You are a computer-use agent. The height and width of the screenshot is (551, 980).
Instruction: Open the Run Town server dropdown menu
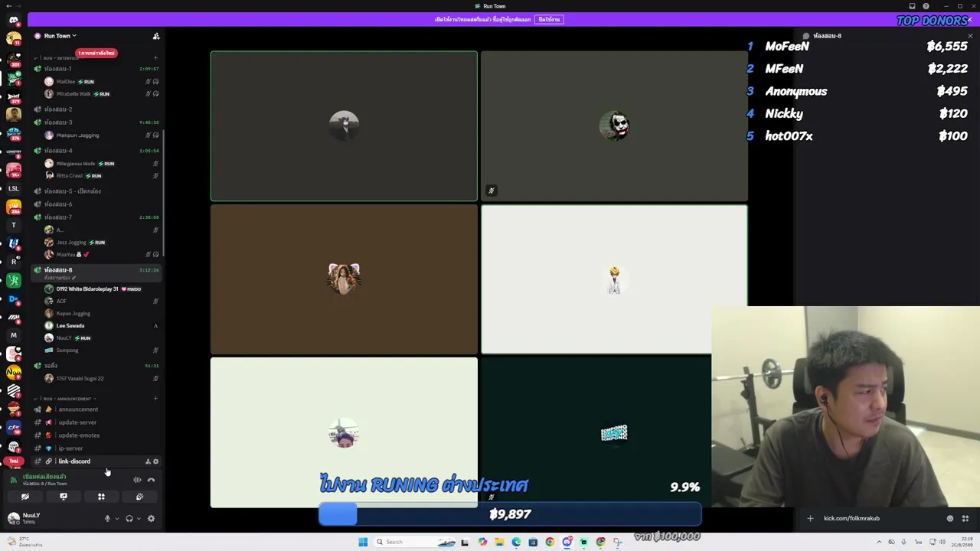(x=60, y=36)
